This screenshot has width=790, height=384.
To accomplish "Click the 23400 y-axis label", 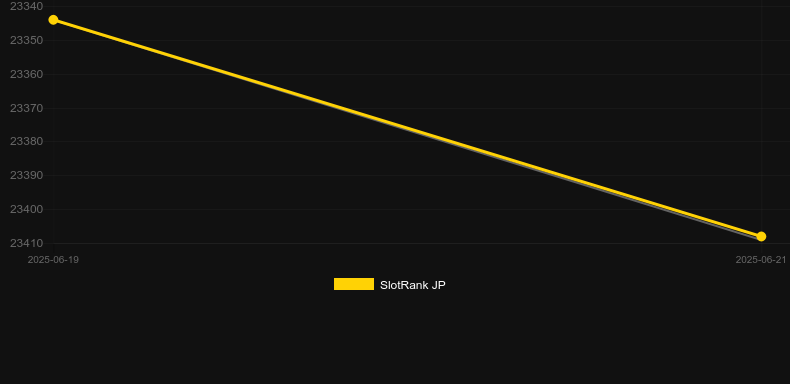I will pyautogui.click(x=27, y=209).
